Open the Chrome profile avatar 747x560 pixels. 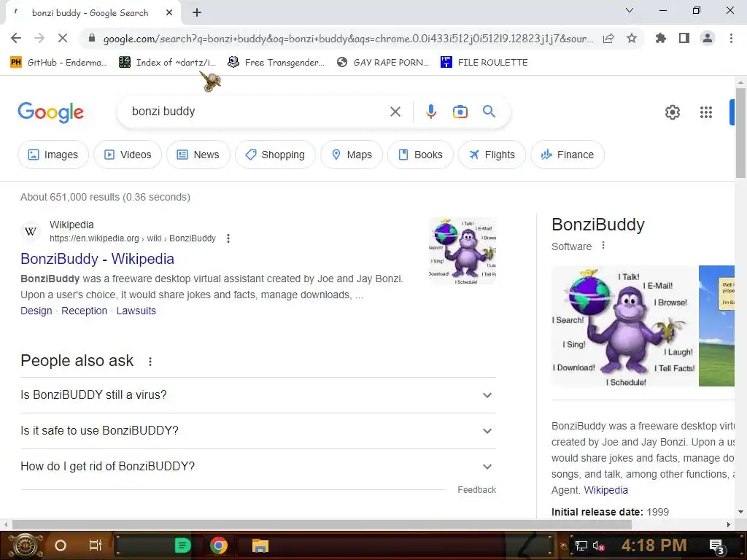[708, 38]
